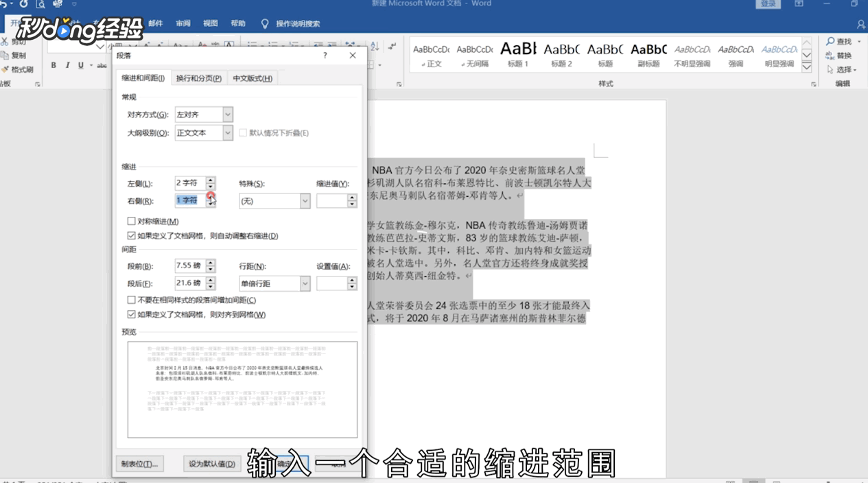The height and width of the screenshot is (483, 868).
Task: Open the Styles pane launcher icon
Action: tap(814, 84)
